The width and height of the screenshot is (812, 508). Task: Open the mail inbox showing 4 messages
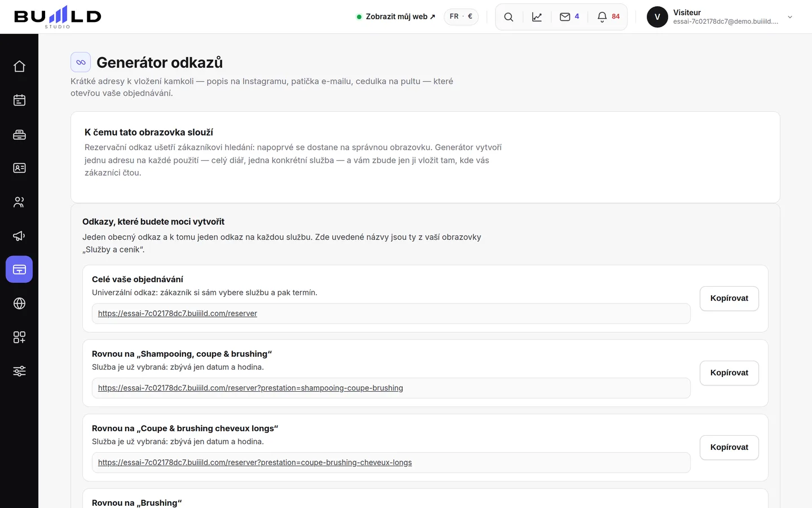570,17
